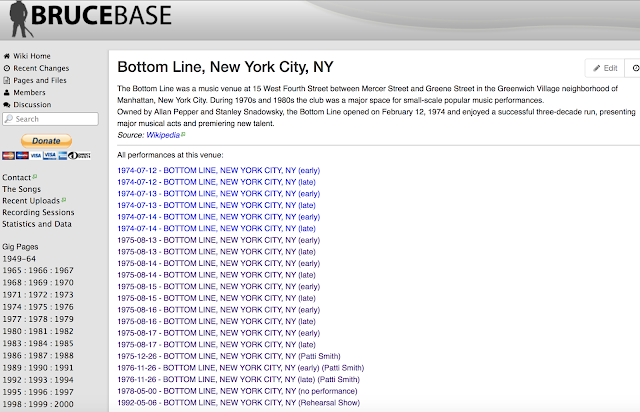Open Recent Changes page
Image resolution: width=640 pixels, height=412 pixels.
41,68
